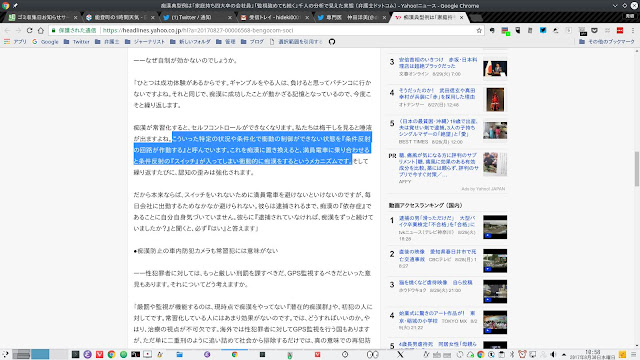Viewport: 640px width, 360px height.
Task: Expand the 管理 bookmark folder
Action: [226, 42]
